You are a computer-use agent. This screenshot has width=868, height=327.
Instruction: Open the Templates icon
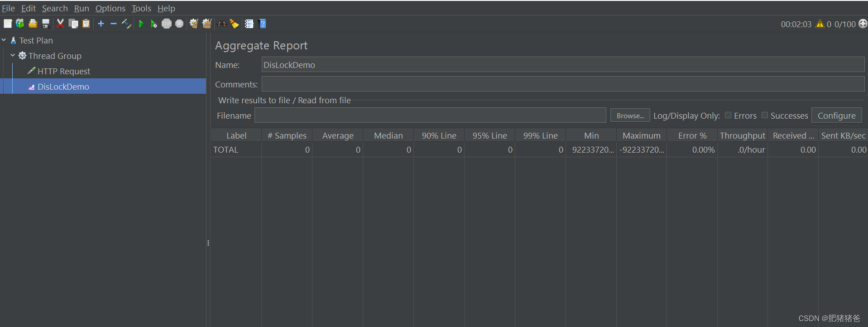point(20,24)
